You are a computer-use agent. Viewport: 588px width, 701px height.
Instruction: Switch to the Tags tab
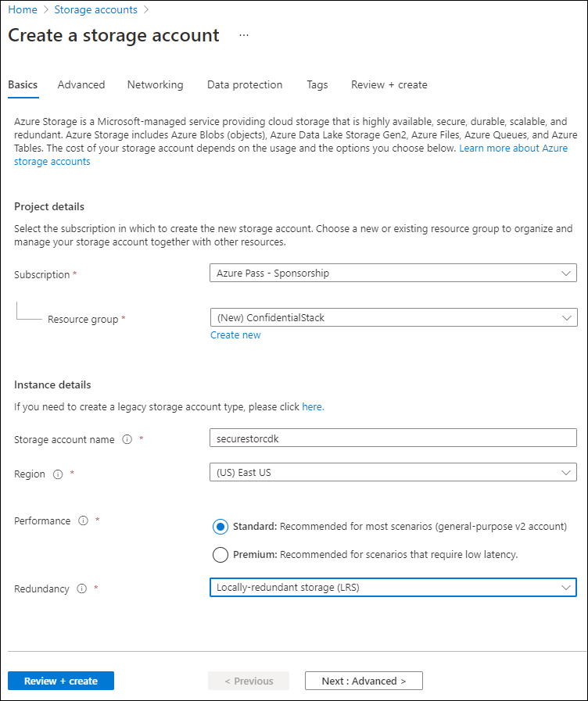[x=317, y=85]
